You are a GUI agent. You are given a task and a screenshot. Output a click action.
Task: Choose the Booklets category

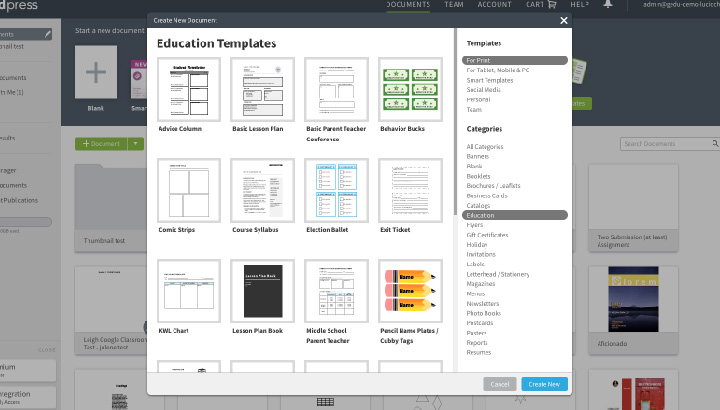tap(478, 176)
